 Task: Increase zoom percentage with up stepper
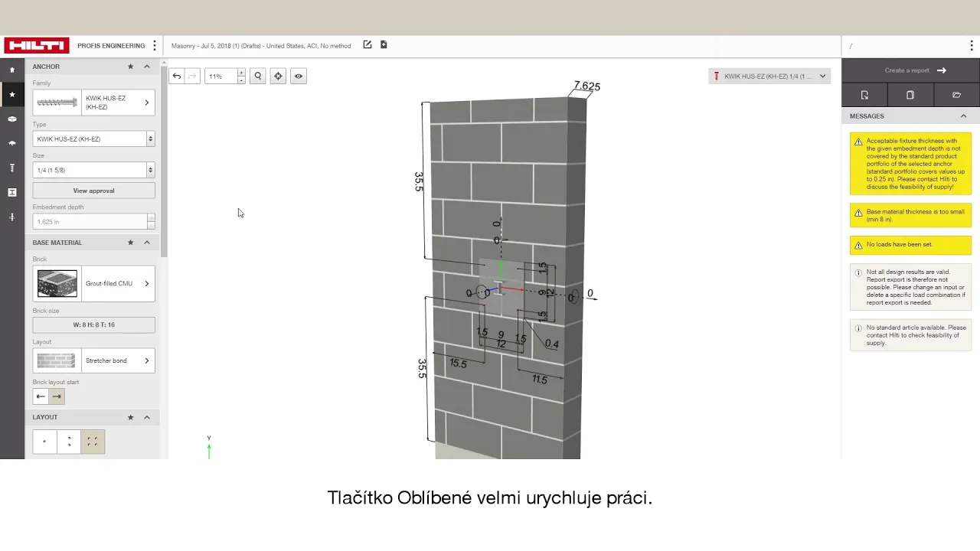pyautogui.click(x=241, y=73)
